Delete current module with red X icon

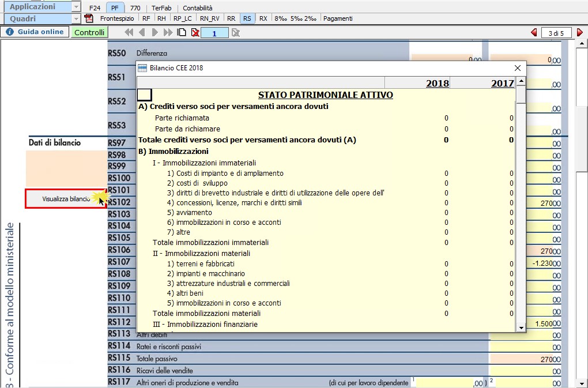point(195,33)
